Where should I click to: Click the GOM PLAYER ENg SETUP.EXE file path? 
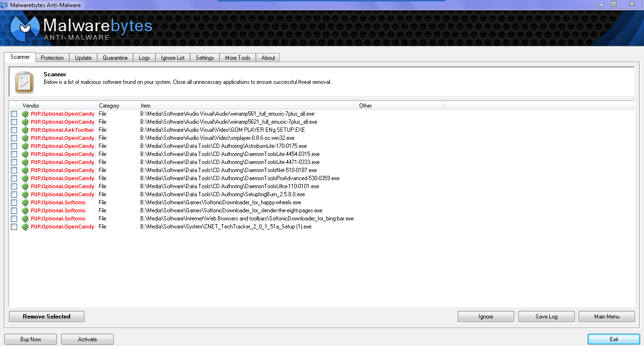point(223,130)
